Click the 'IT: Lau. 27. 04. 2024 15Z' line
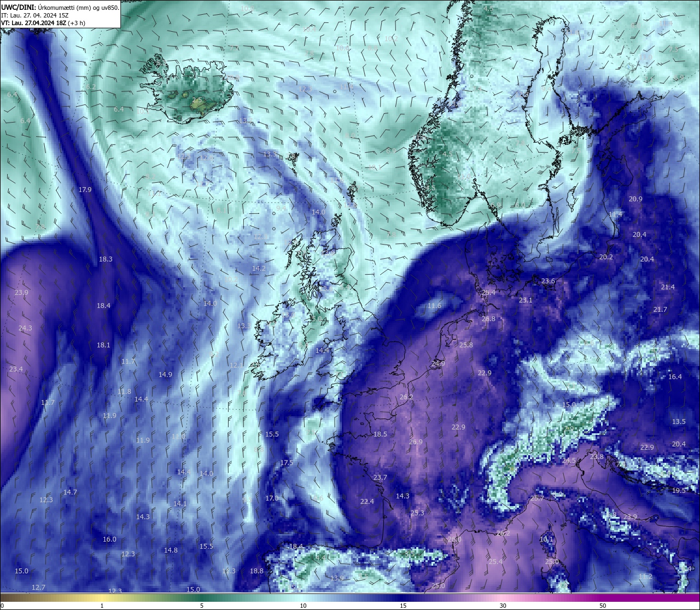 pyautogui.click(x=34, y=16)
